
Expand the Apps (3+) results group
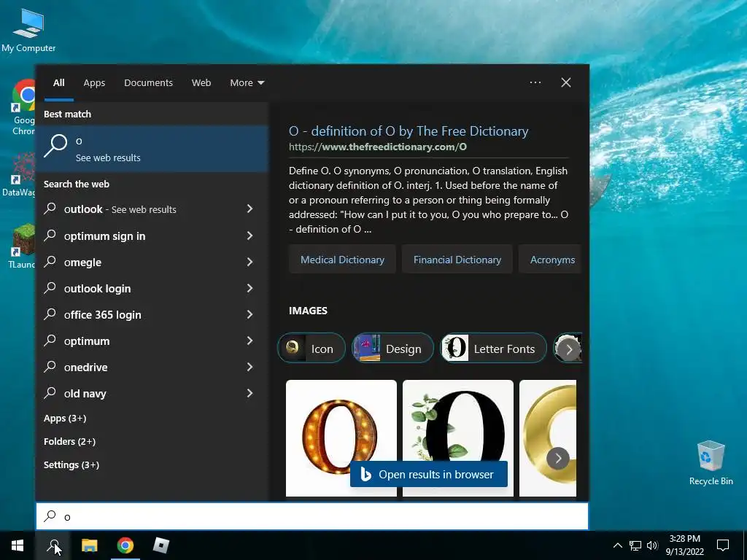[65, 418]
